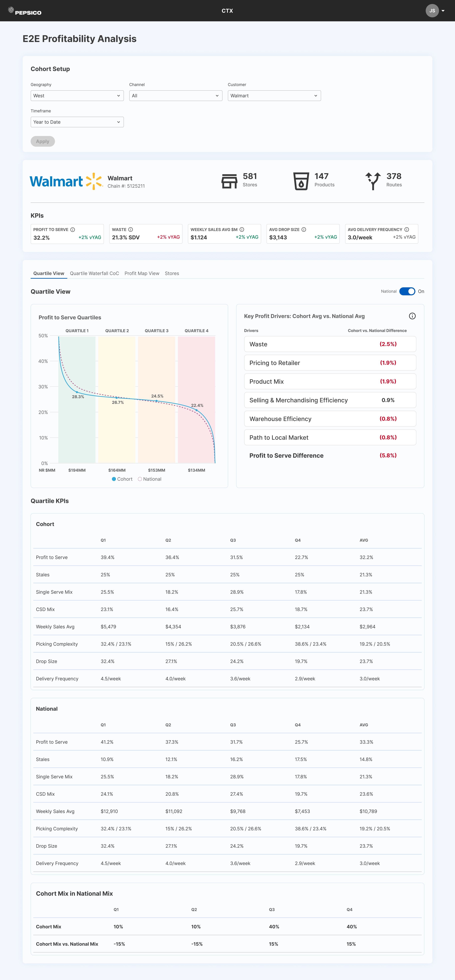Viewport: 455px width, 980px height.
Task: Click the Walmart logo
Action: (66, 181)
